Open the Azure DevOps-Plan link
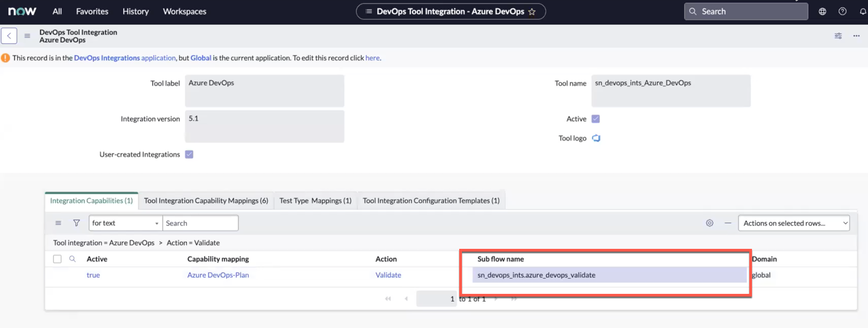 click(218, 275)
